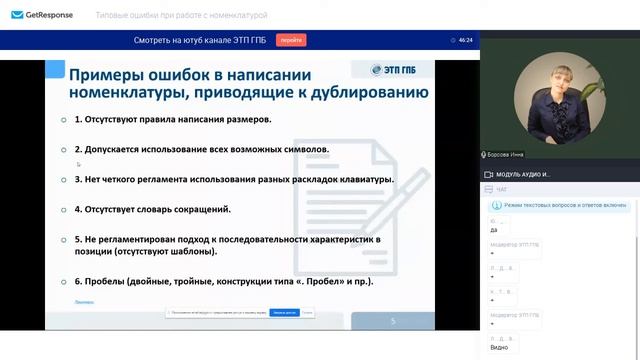Click the webinar title 'Типовые ошибки при работе с номенклатурой'

(x=182, y=15)
